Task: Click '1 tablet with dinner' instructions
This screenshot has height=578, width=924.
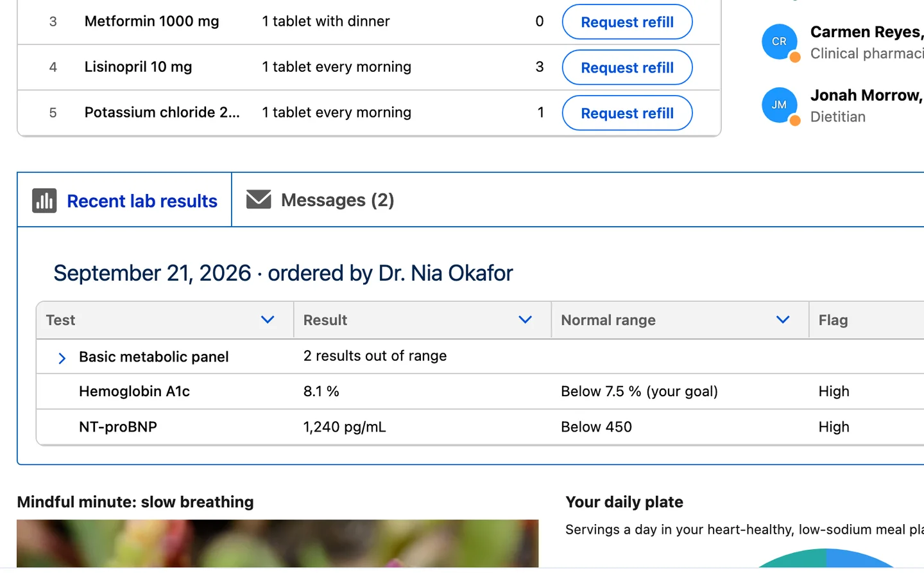Action: click(325, 21)
